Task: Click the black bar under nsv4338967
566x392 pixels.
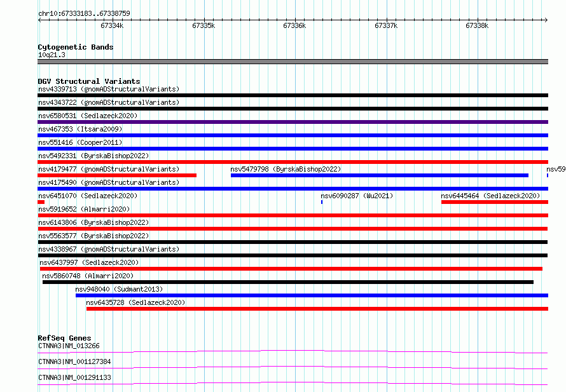Action: click(x=293, y=255)
